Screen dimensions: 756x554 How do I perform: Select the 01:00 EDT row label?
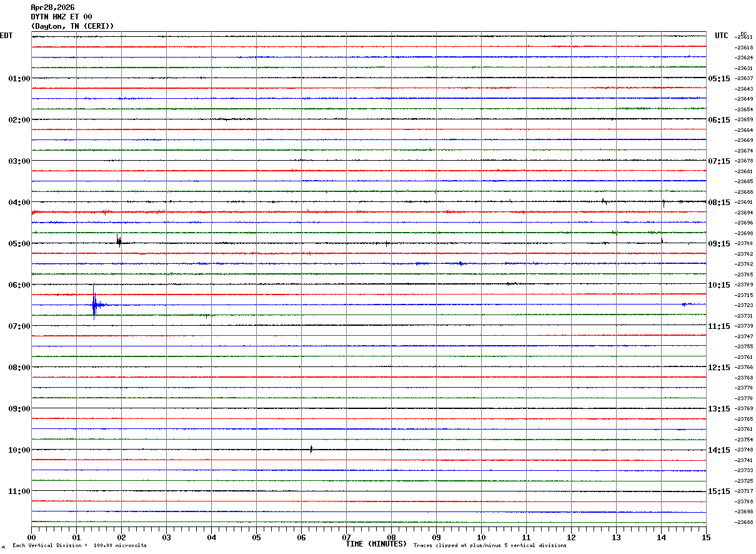(x=19, y=79)
